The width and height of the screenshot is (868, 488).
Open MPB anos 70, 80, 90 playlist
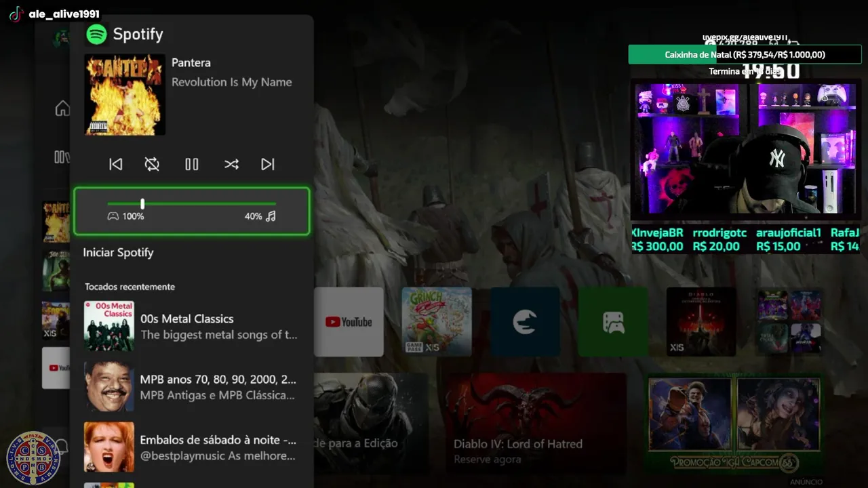click(192, 386)
